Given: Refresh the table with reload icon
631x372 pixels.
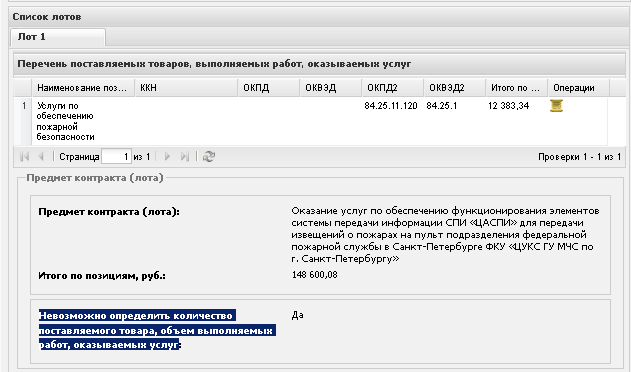Looking at the screenshot, I should click(x=208, y=157).
